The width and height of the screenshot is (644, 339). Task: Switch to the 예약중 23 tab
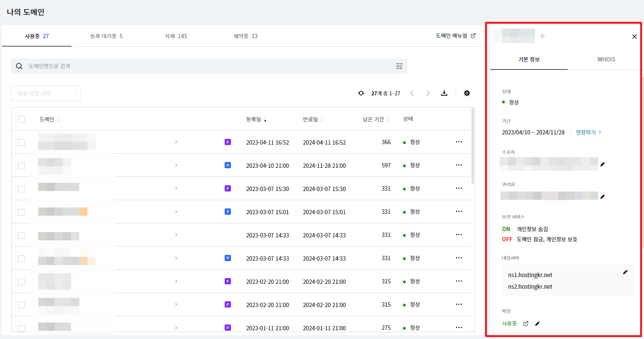click(x=245, y=36)
